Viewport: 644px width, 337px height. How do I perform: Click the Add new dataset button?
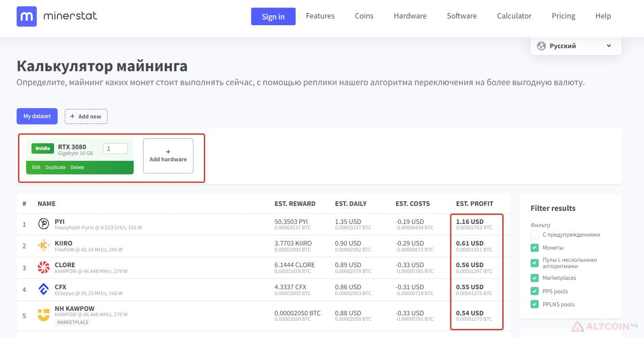[86, 116]
